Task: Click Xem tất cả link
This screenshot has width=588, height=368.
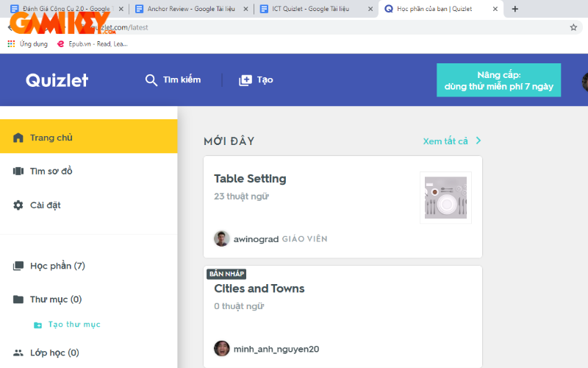Action: tap(445, 141)
